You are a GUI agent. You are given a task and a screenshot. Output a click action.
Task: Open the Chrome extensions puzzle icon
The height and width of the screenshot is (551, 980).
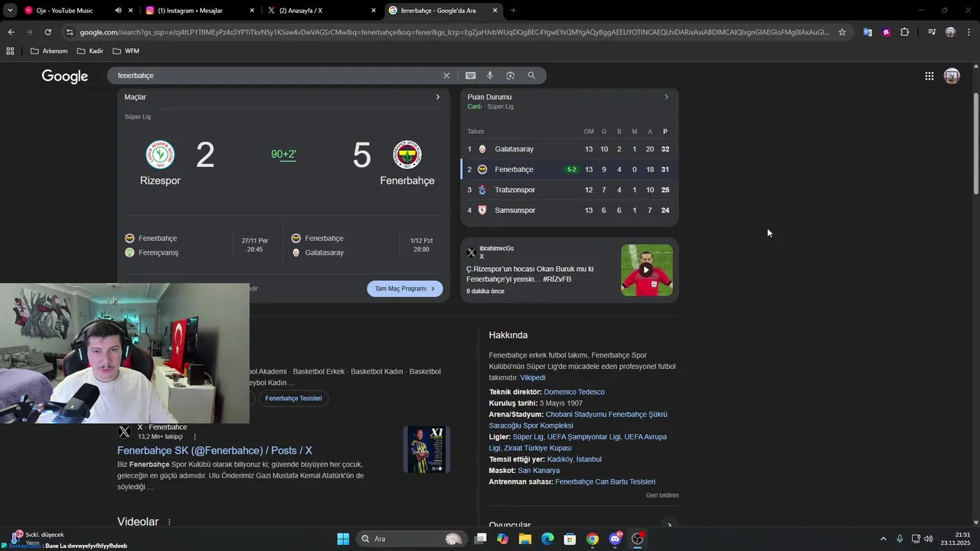pyautogui.click(x=904, y=32)
